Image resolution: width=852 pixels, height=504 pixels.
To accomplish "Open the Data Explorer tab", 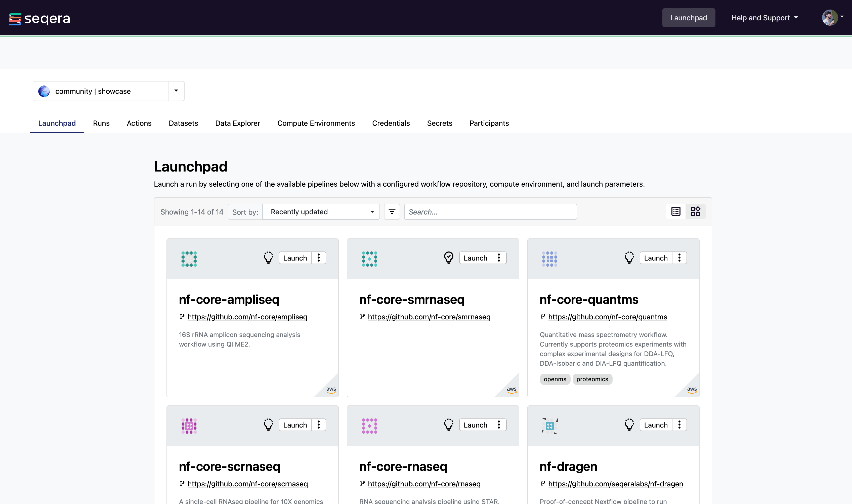I will 237,123.
